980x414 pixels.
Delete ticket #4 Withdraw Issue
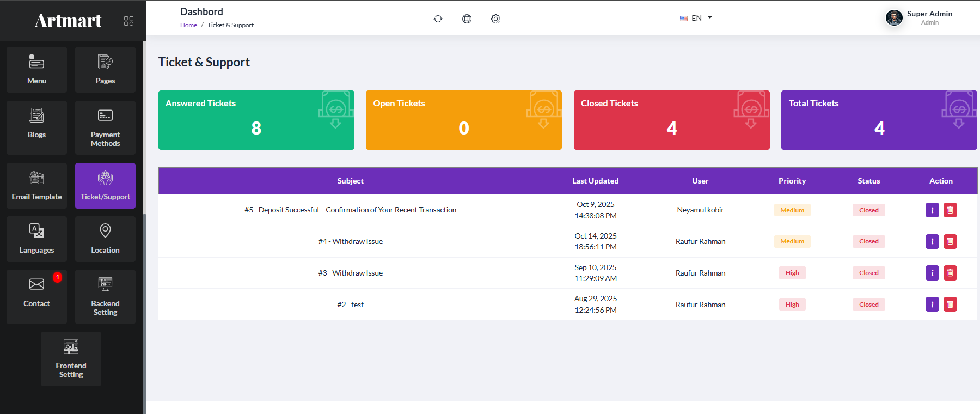pyautogui.click(x=950, y=241)
